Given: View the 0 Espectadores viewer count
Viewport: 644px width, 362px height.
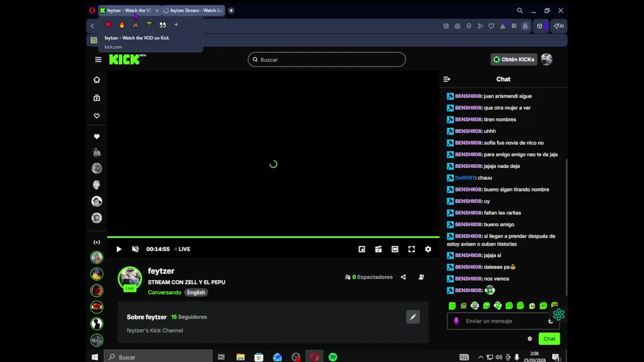Looking at the screenshot, I should click(x=369, y=277).
